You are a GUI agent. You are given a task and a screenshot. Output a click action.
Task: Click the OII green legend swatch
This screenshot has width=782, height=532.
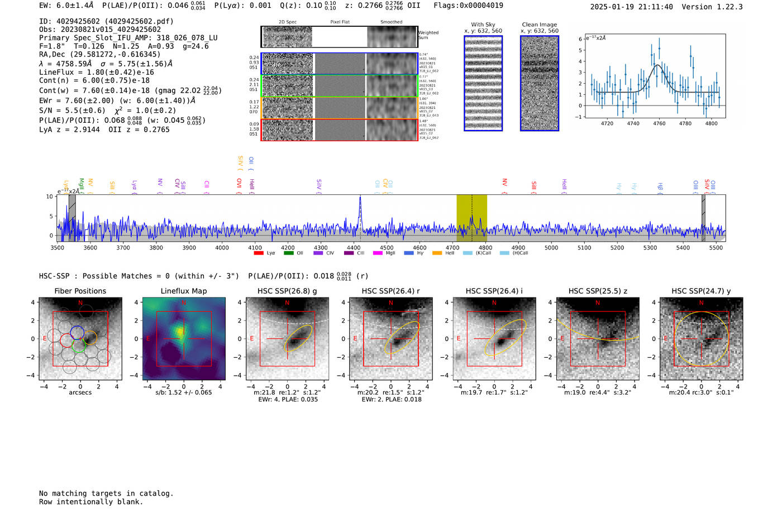tap(288, 253)
